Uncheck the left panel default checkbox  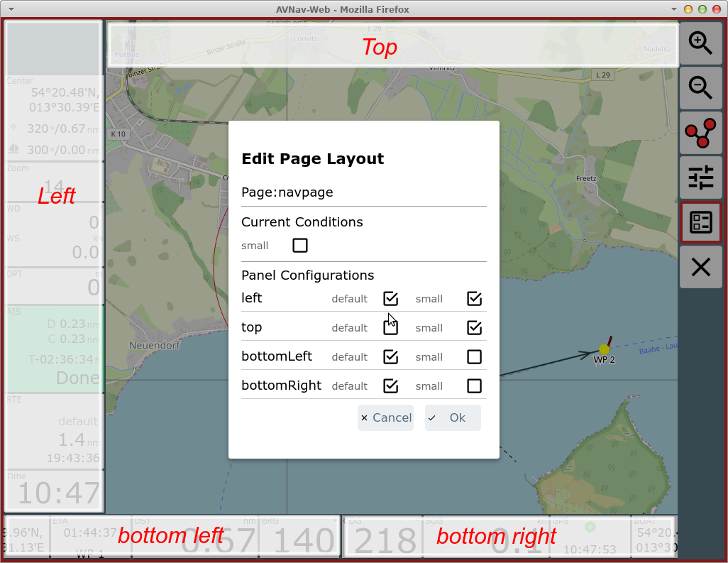[390, 299]
